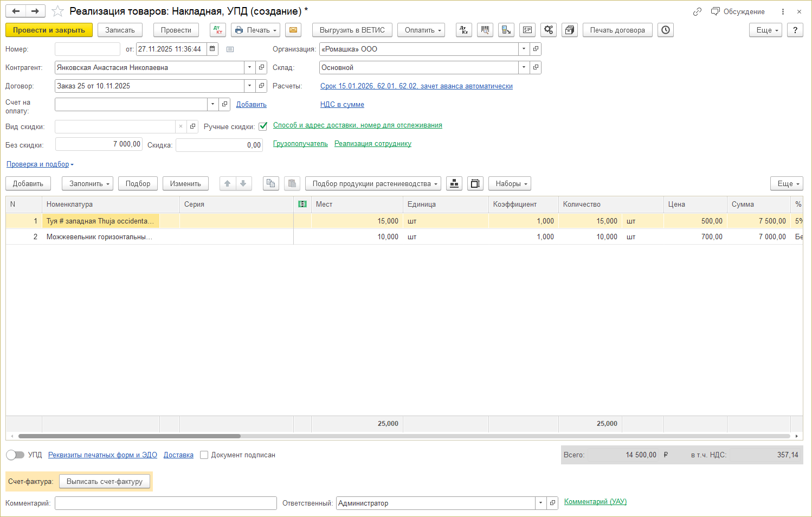Expand the Договор dropdown list
Viewport: 812px width, 517px height.
(x=250, y=86)
